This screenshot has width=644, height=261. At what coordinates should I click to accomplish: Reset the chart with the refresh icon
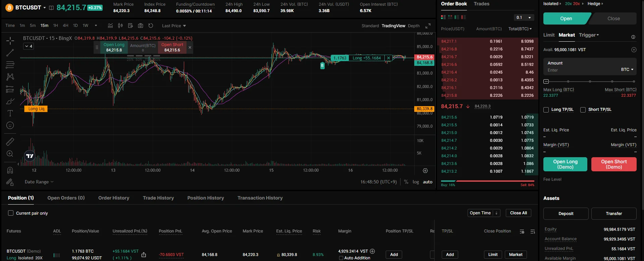point(151,26)
